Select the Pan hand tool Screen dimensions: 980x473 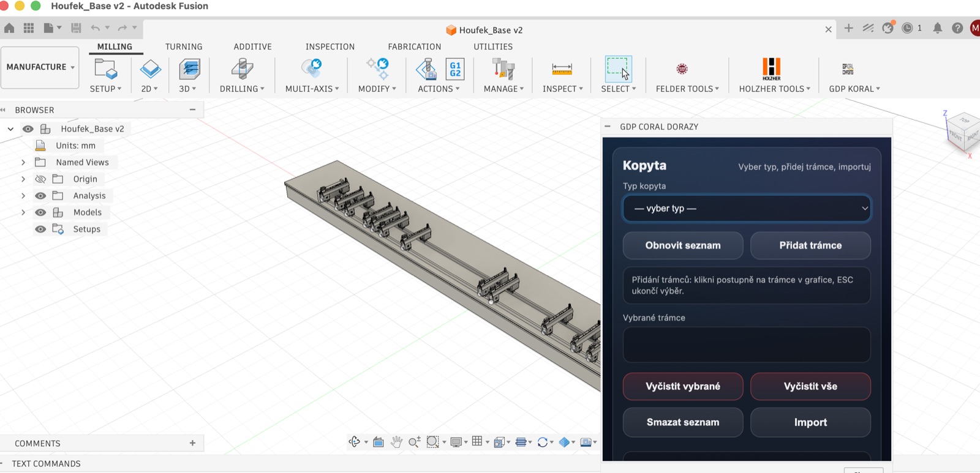[x=396, y=442]
